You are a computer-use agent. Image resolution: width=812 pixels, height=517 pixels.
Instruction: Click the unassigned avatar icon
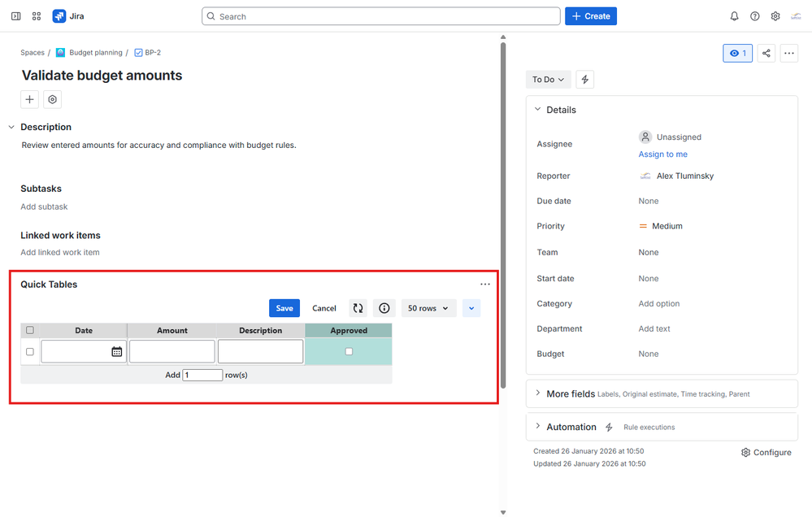[x=645, y=137]
